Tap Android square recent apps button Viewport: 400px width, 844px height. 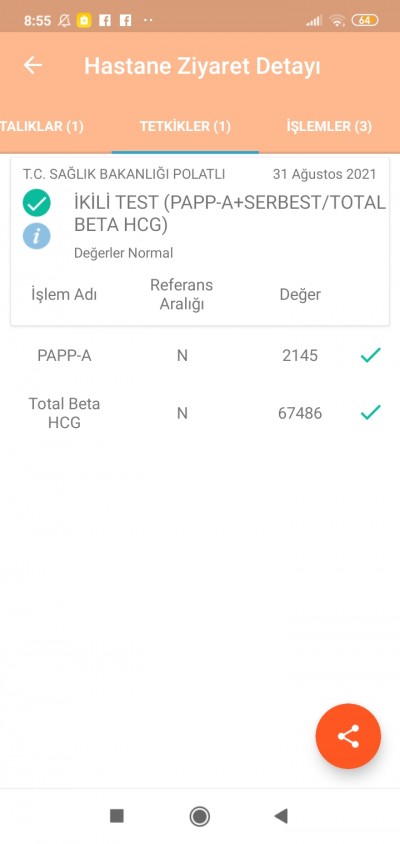click(x=117, y=816)
